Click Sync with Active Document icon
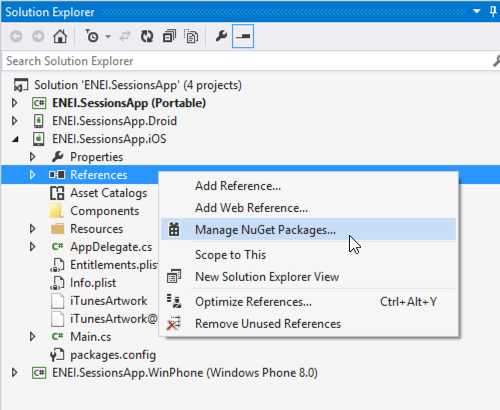 coord(125,36)
